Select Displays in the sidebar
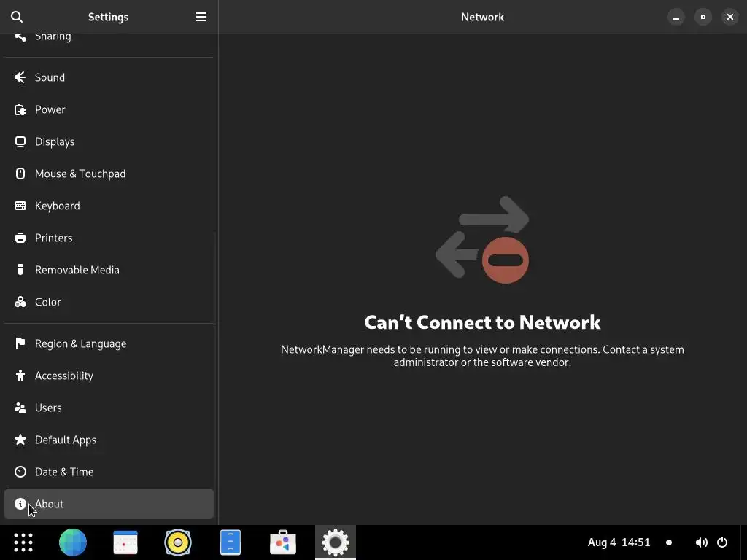Image resolution: width=747 pixels, height=560 pixels. pos(109,141)
